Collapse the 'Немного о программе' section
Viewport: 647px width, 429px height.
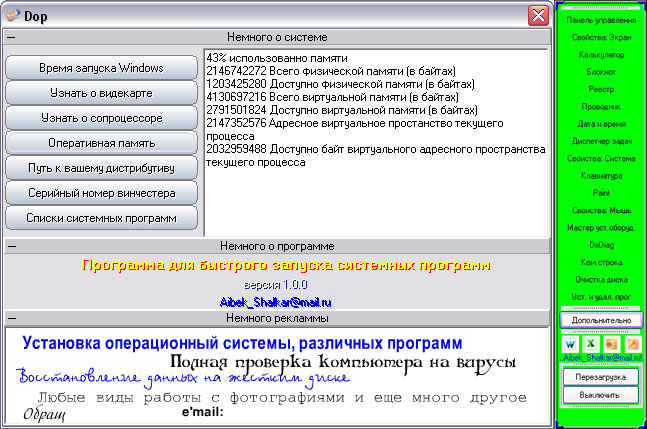[11, 245]
